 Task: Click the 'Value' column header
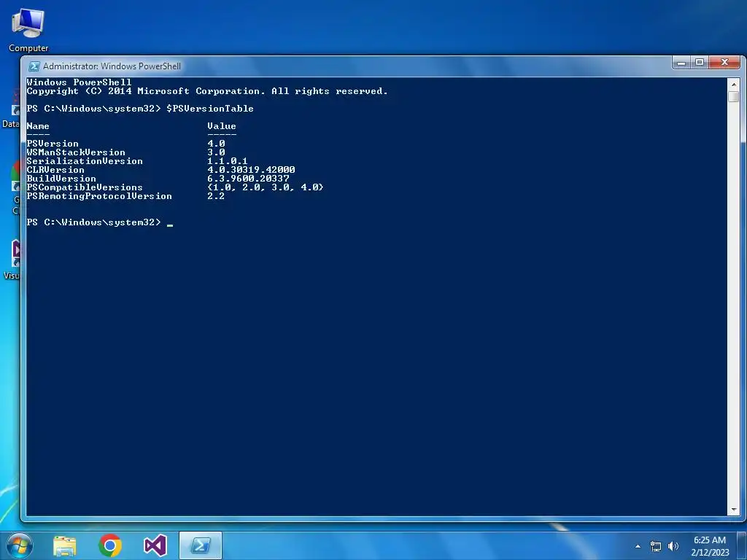coord(222,126)
